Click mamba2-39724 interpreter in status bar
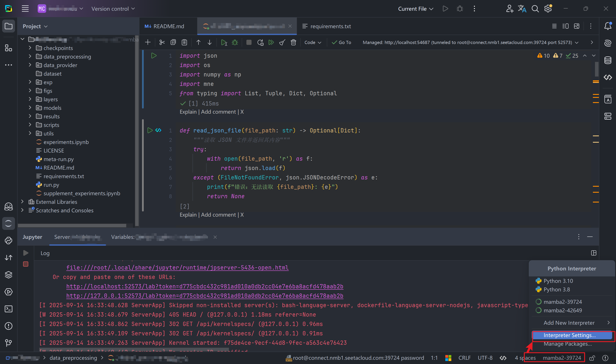 [562, 358]
